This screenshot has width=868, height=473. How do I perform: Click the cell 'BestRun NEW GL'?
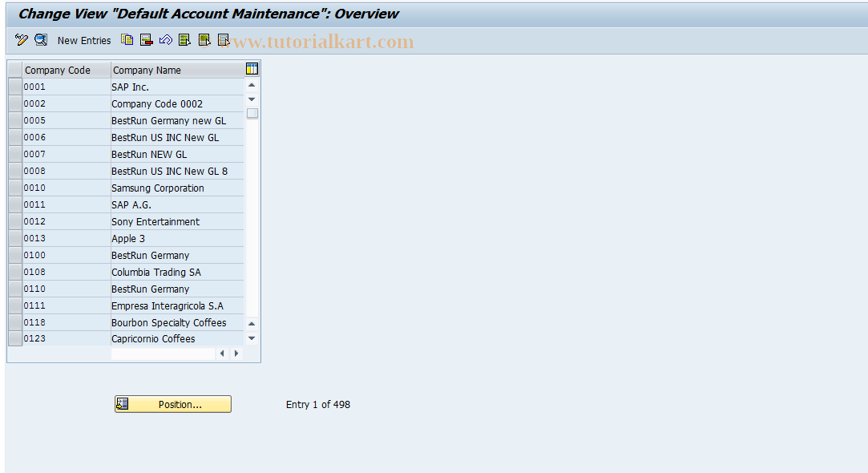click(177, 154)
